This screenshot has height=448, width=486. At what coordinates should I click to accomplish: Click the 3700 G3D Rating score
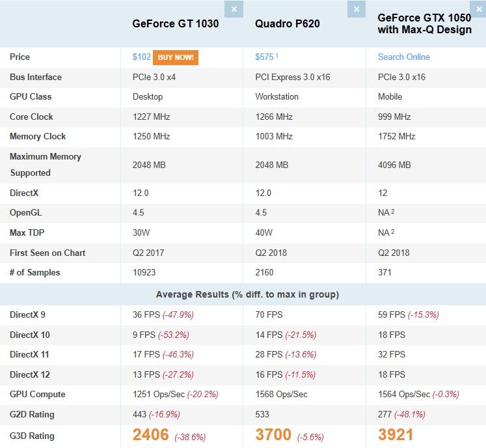(x=273, y=435)
